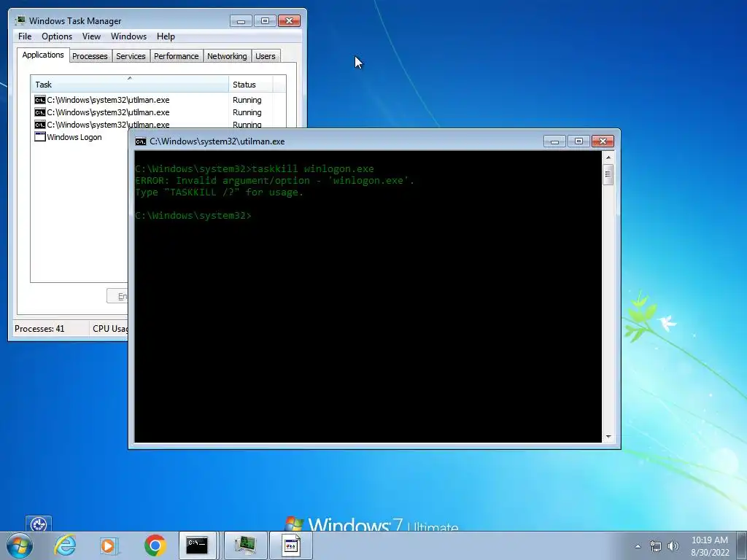747x560 pixels.
Task: Click the first utilman.exe row console icon
Action: 40,100
